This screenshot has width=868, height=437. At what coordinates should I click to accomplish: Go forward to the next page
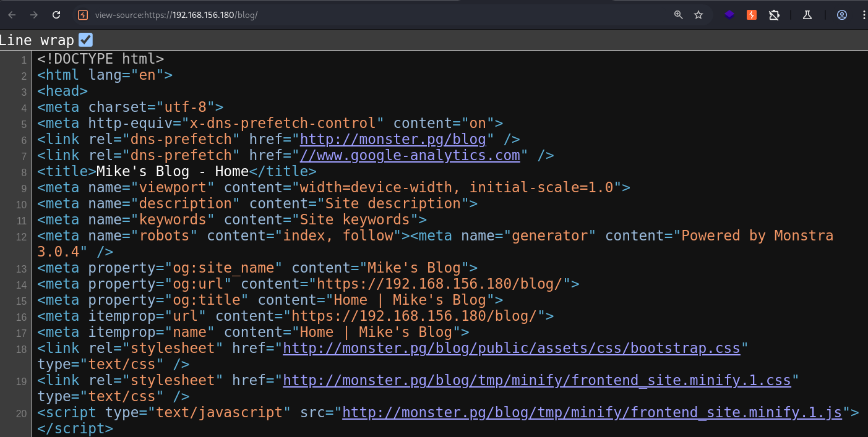(34, 15)
